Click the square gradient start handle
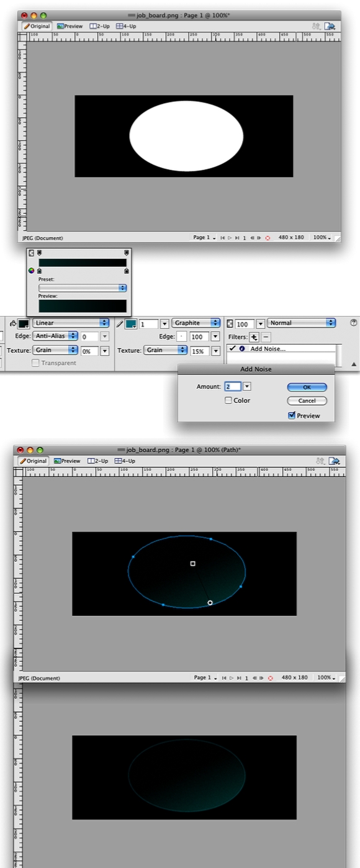 [193, 564]
